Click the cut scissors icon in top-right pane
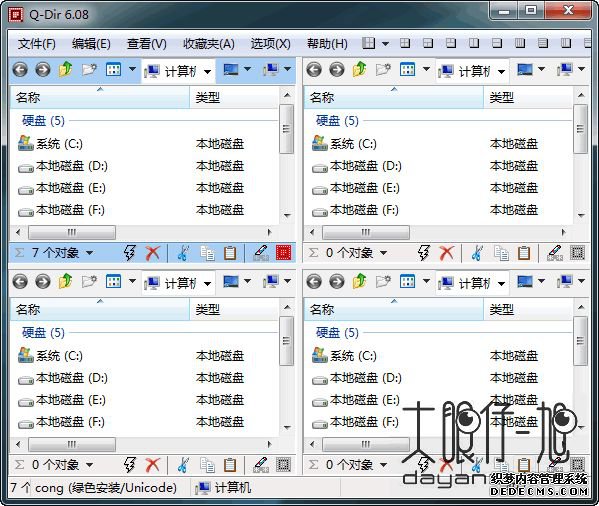This screenshot has width=599, height=506. [x=477, y=253]
